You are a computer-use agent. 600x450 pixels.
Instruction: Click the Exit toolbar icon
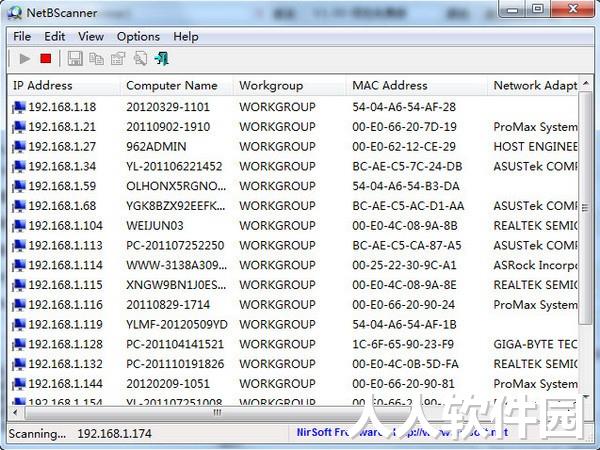[x=161, y=59]
